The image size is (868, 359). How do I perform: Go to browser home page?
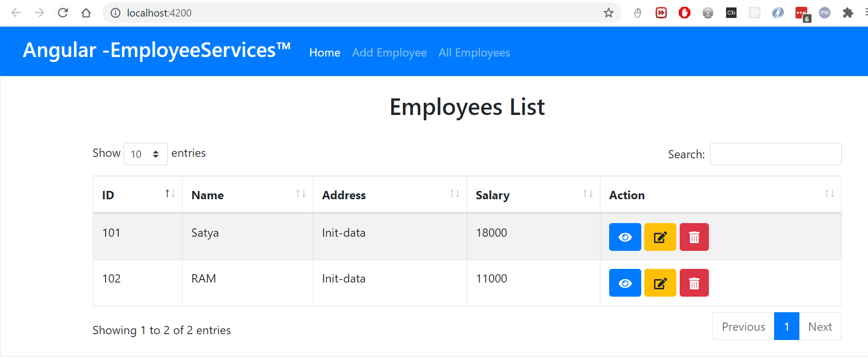pyautogui.click(x=86, y=13)
